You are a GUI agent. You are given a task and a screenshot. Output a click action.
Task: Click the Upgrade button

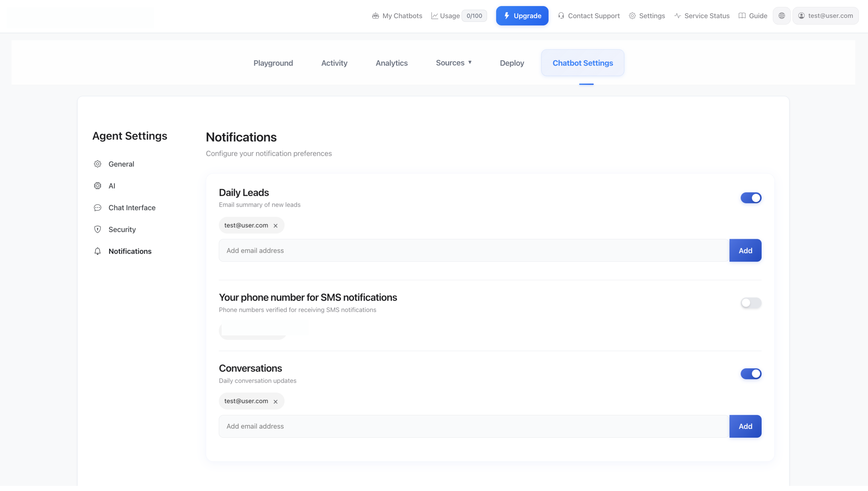[522, 15]
